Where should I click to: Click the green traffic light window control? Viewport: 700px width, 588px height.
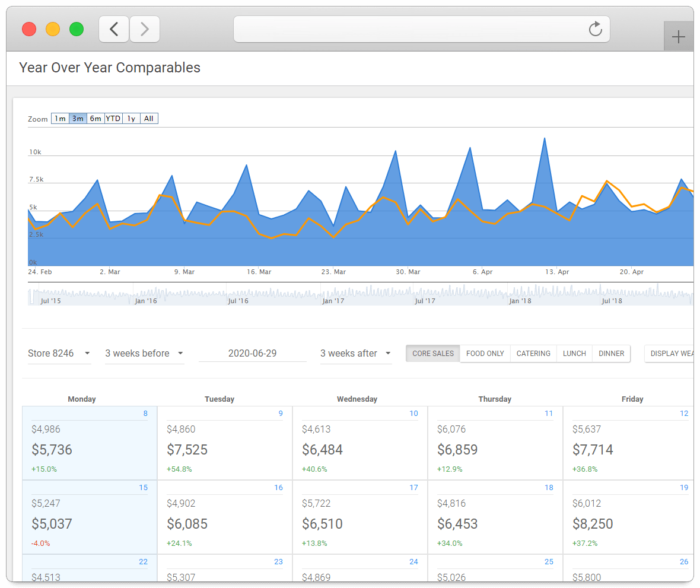click(76, 28)
